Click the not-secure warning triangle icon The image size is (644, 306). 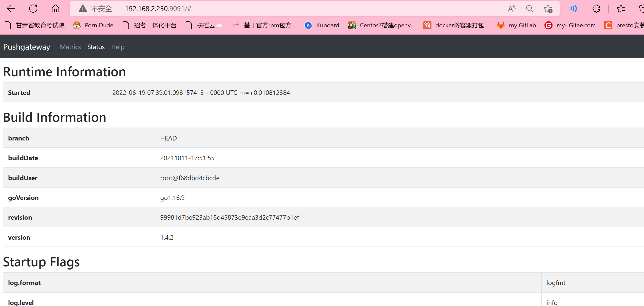[x=83, y=9]
